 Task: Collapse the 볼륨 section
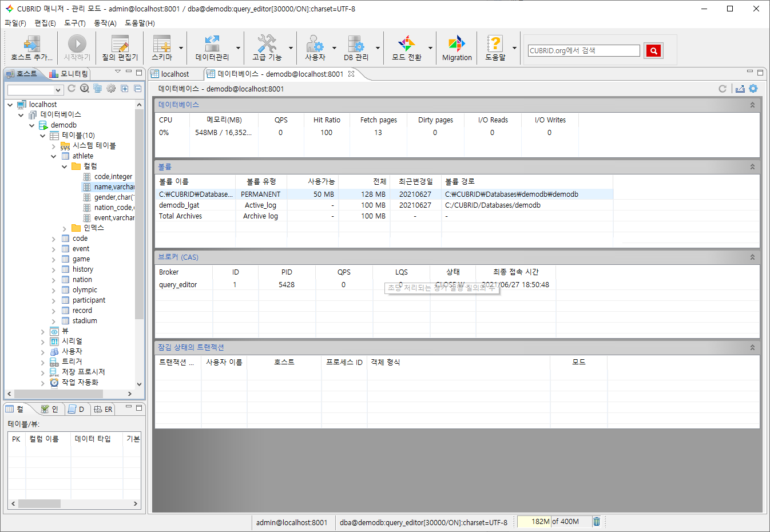[x=752, y=167]
